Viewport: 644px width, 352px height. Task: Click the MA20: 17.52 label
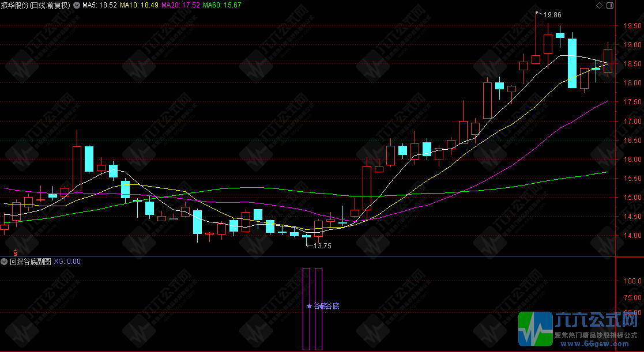click(x=180, y=5)
